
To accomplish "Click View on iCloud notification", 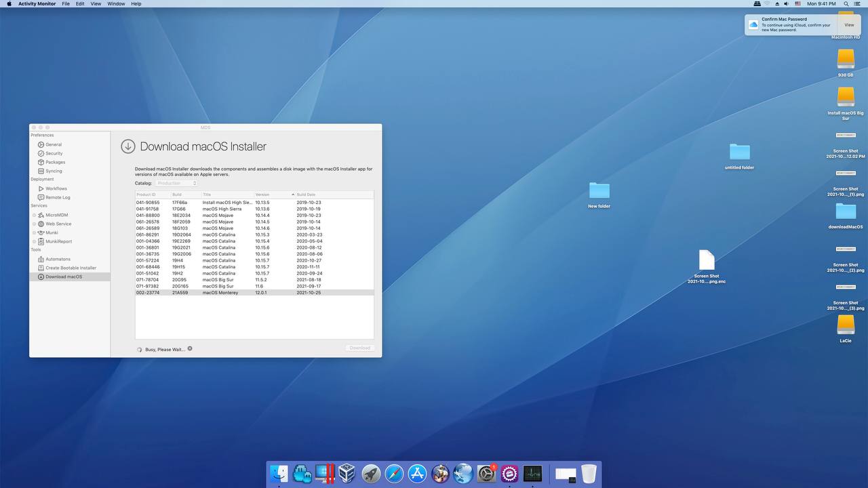I will pyautogui.click(x=849, y=25).
